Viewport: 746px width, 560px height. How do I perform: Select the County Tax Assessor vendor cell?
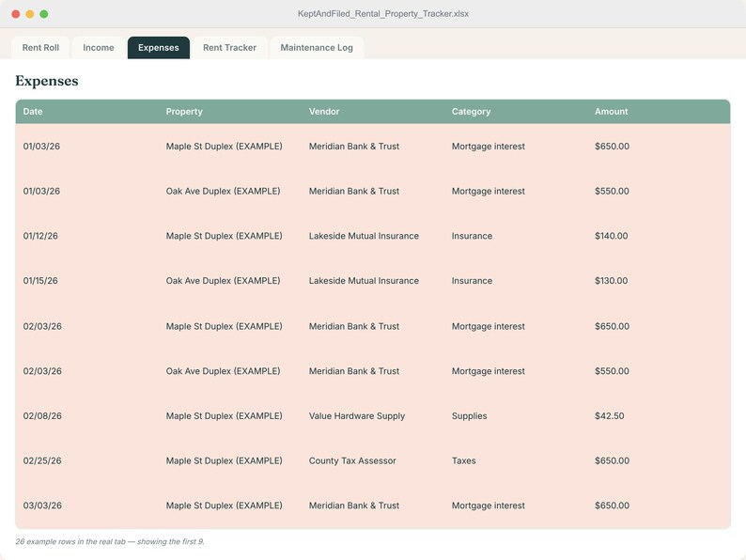click(x=352, y=460)
